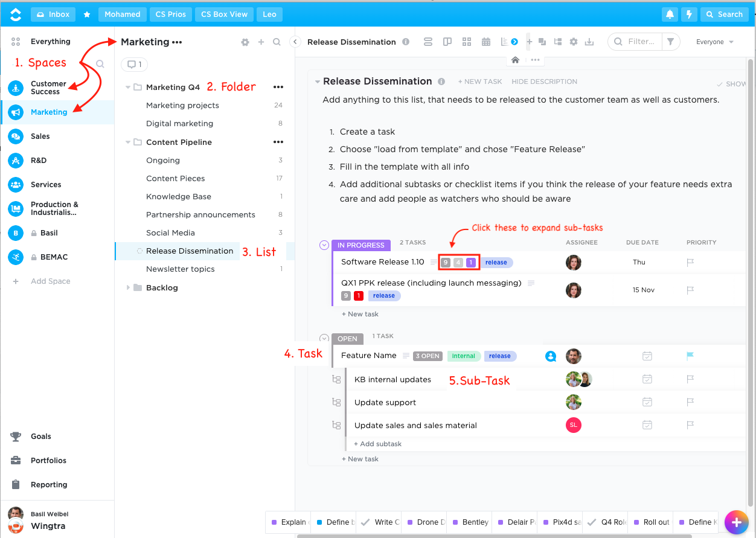Toggle the Open status group collapse circle
756x538 pixels.
[324, 339]
